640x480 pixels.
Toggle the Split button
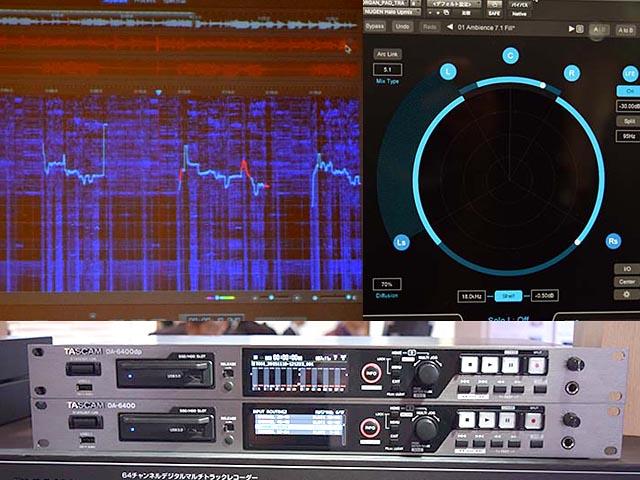pyautogui.click(x=629, y=121)
